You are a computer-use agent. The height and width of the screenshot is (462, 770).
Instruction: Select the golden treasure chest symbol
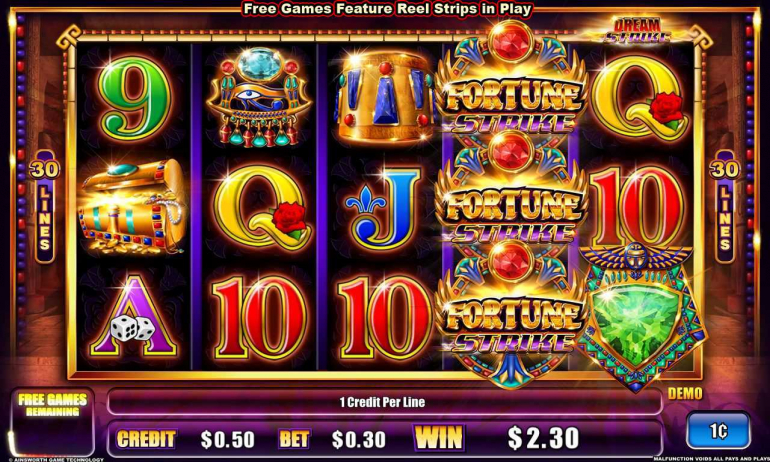[x=132, y=207]
